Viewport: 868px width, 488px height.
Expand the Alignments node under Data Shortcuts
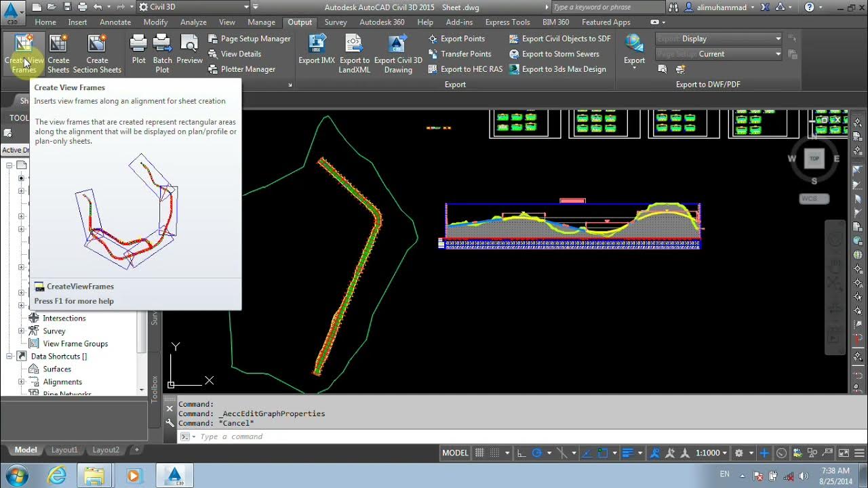coord(21,382)
